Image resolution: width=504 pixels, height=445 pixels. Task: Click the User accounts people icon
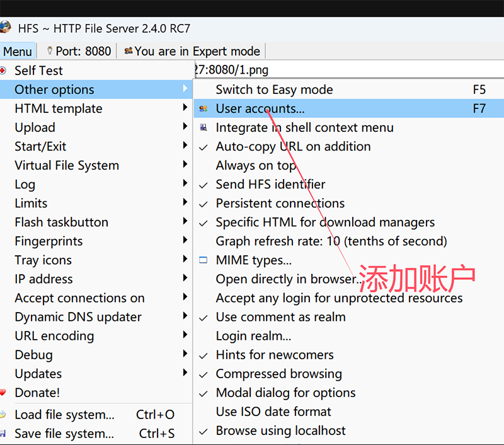[203, 108]
